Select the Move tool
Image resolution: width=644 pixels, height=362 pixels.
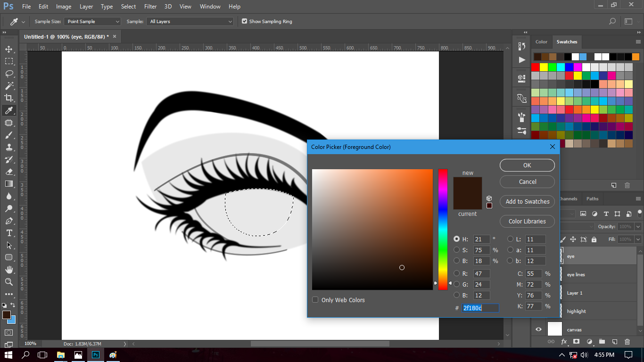click(x=9, y=49)
